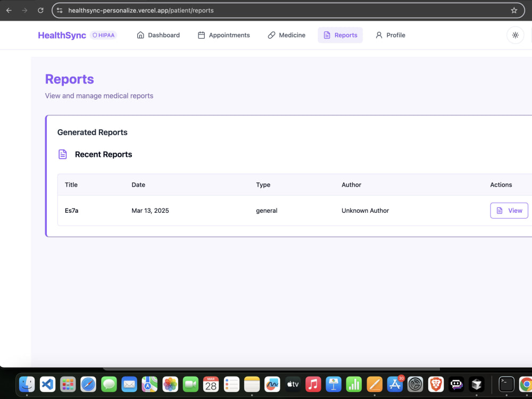Open Launchpad from the dock
This screenshot has width=532, height=399.
pyautogui.click(x=68, y=385)
